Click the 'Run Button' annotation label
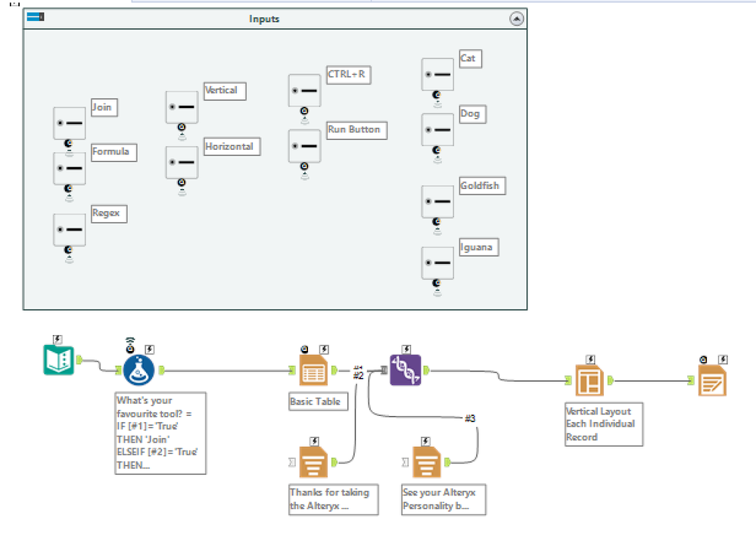756x540 pixels. [356, 130]
